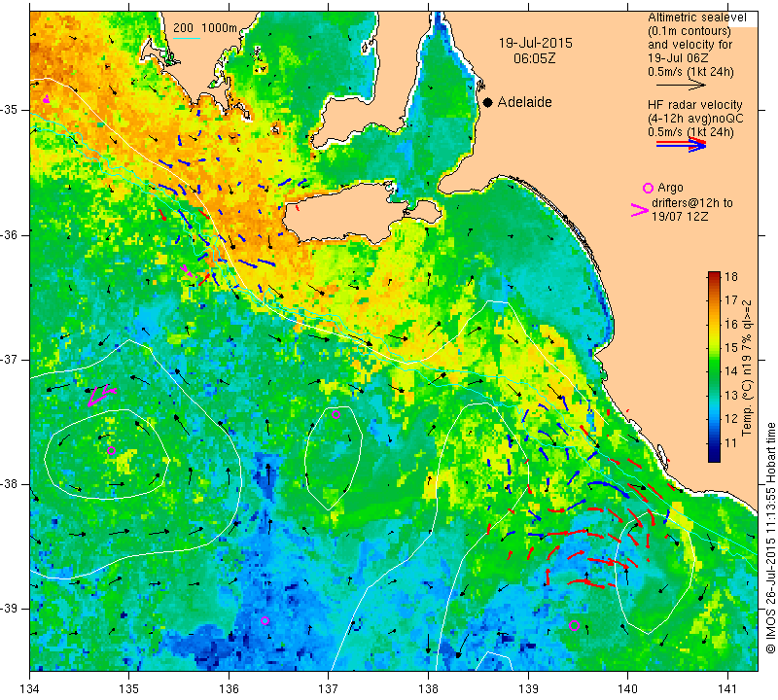
Task: Click the magenta drifter marker near 135.6E 36.3S
Action: (x=187, y=270)
